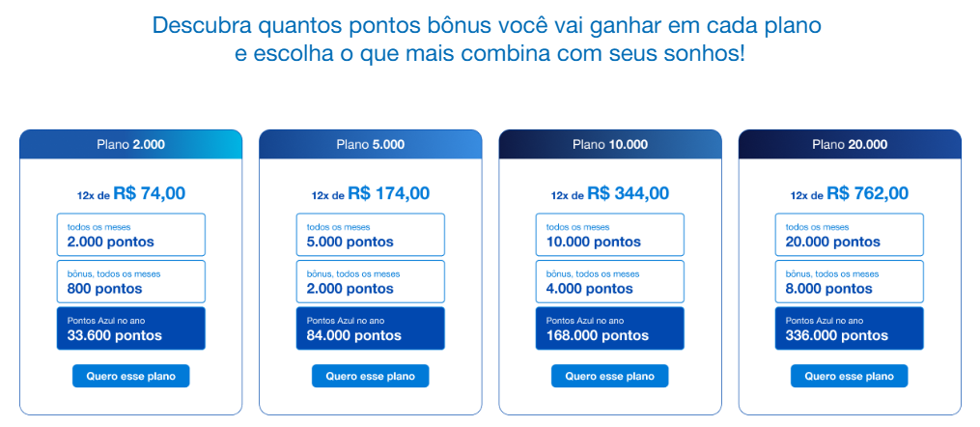Click the monthly 2.000 pontos box

(130, 235)
